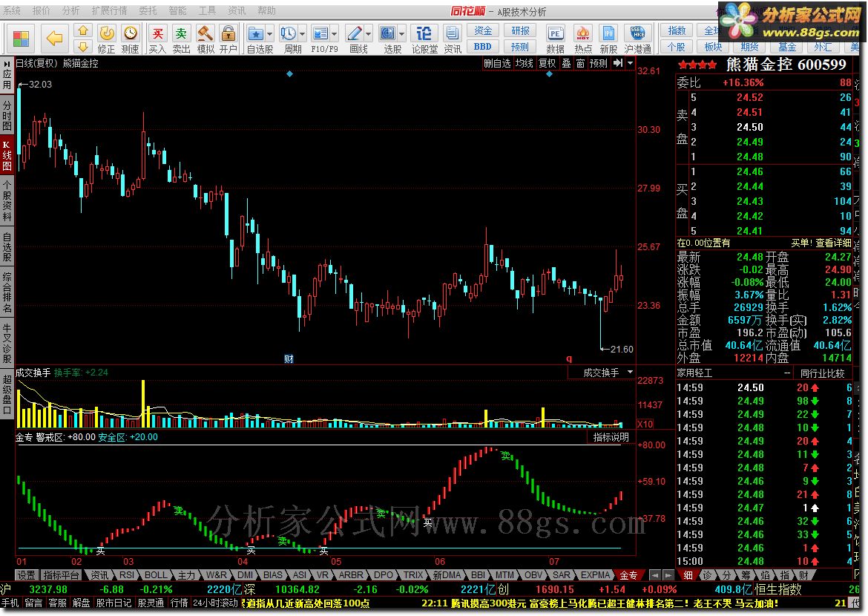
Task: Click the up arrow toolbar icon
Action: pyautogui.click(x=83, y=30)
